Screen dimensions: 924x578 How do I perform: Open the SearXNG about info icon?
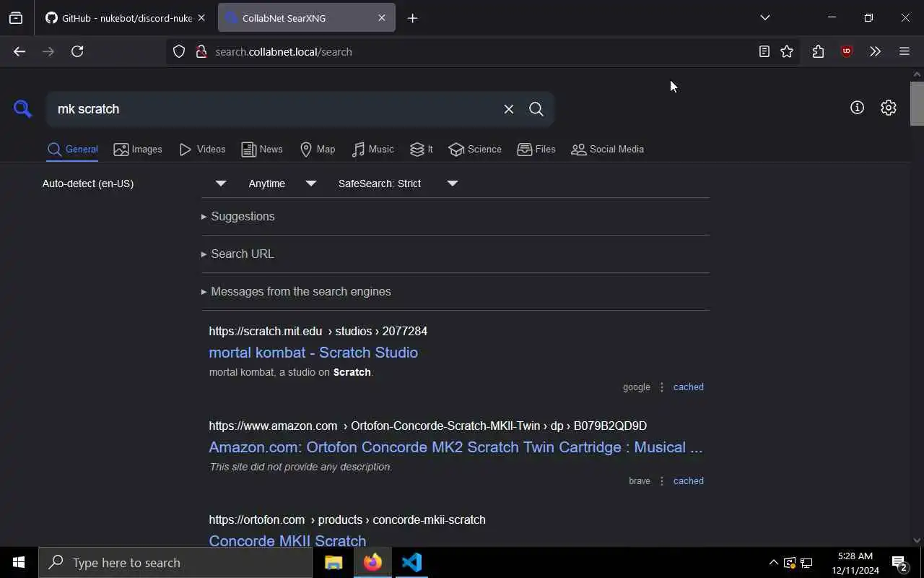tap(857, 108)
